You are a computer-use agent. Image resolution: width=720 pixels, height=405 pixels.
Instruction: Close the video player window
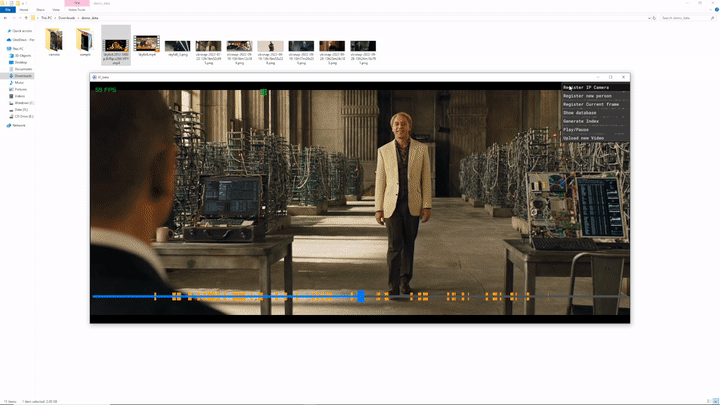[x=623, y=77]
